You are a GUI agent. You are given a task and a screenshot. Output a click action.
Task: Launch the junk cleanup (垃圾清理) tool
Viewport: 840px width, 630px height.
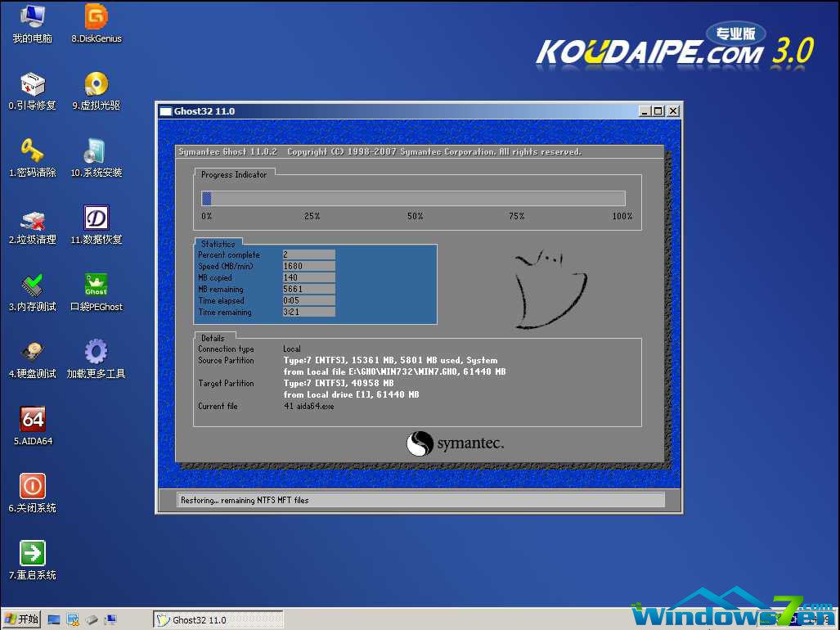pyautogui.click(x=32, y=218)
